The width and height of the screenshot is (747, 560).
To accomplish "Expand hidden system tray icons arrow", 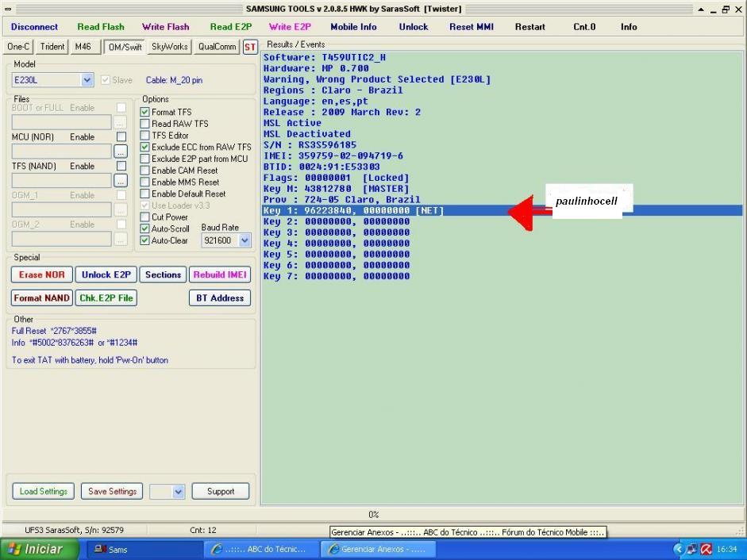I will [x=679, y=550].
